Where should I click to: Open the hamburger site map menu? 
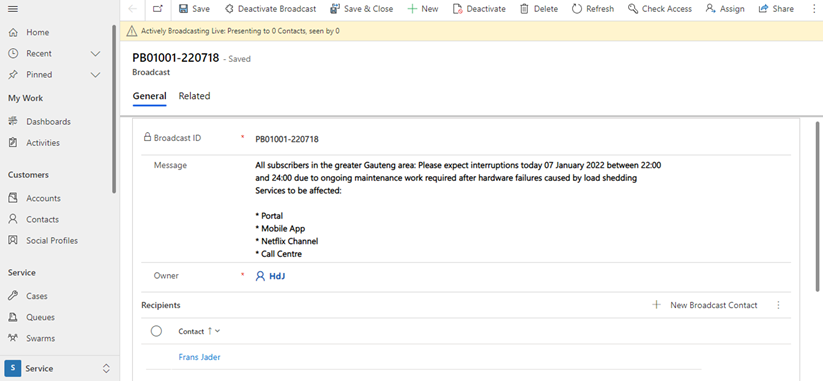tap(13, 9)
